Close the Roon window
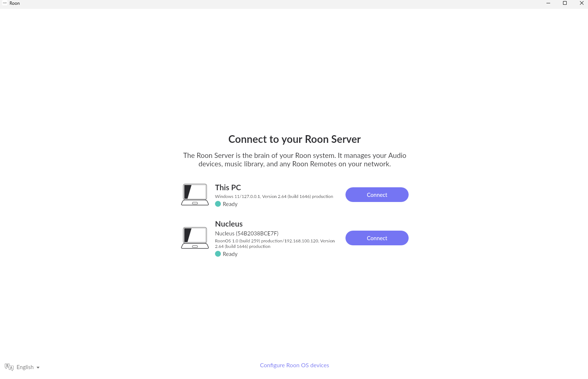The height and width of the screenshot is (379, 588). pyautogui.click(x=581, y=3)
